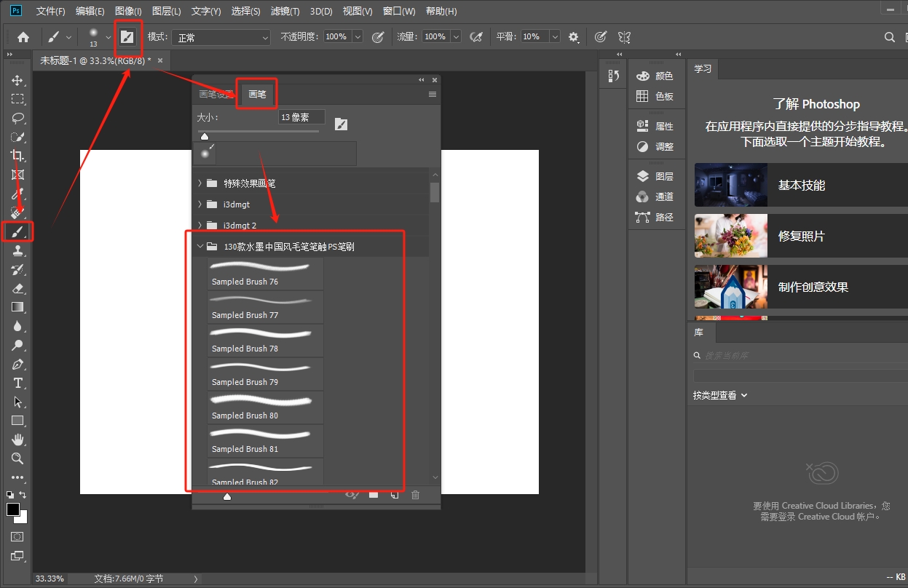
Task: Toggle brush pressure-for-opacity control
Action: pos(379,36)
